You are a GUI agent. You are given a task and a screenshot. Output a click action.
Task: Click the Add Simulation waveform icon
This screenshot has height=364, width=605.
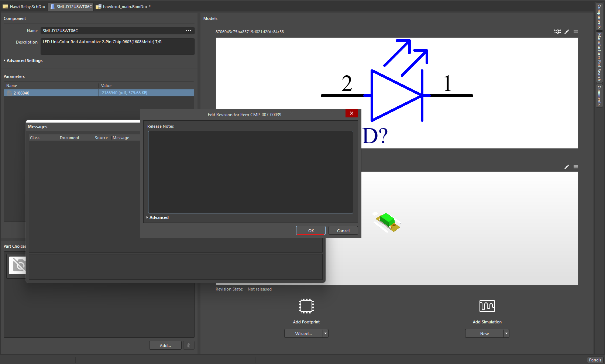[487, 306]
